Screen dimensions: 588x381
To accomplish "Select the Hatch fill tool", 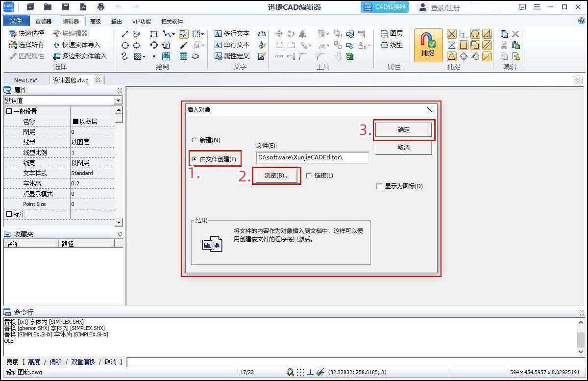I will coord(139,56).
